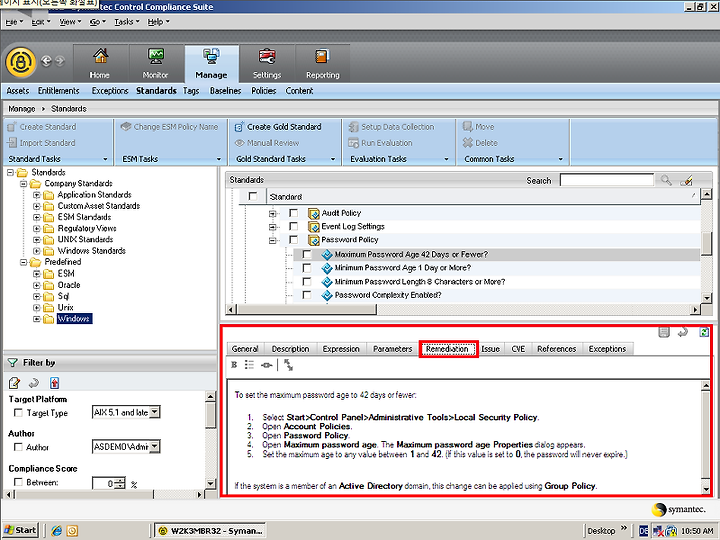Open the Tasks menu
This screenshot has width=720, height=540.
point(126,22)
